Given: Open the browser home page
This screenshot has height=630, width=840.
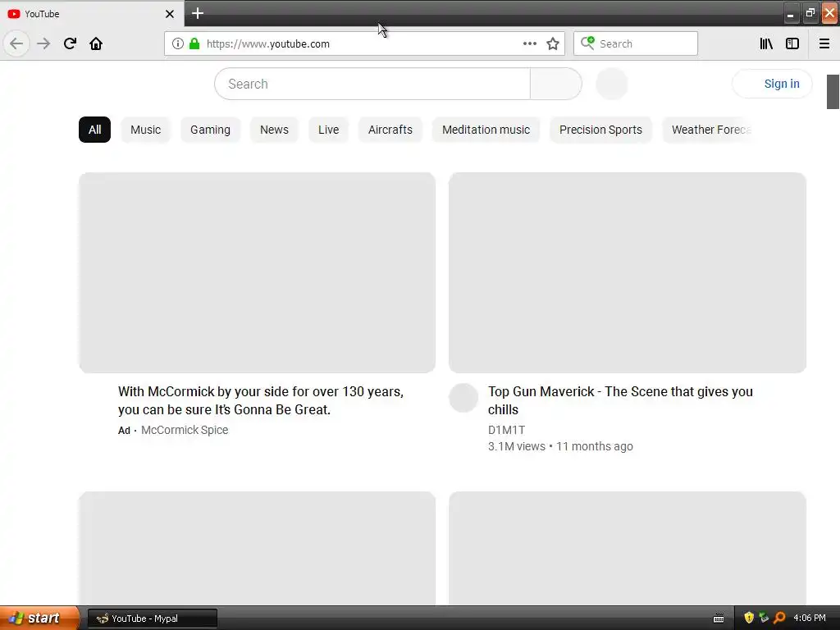Looking at the screenshot, I should pos(96,43).
